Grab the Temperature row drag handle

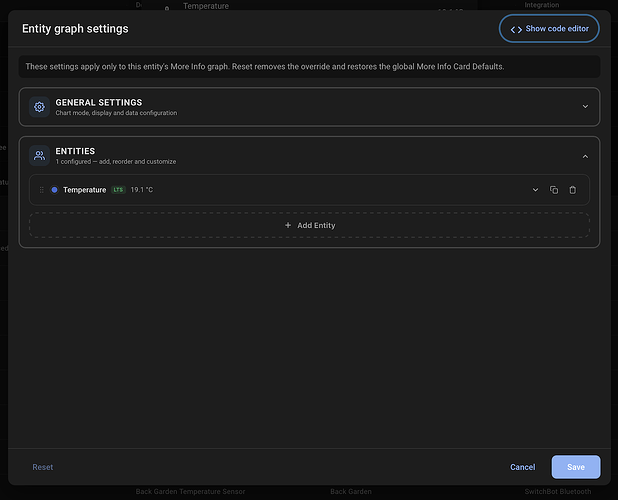point(41,190)
